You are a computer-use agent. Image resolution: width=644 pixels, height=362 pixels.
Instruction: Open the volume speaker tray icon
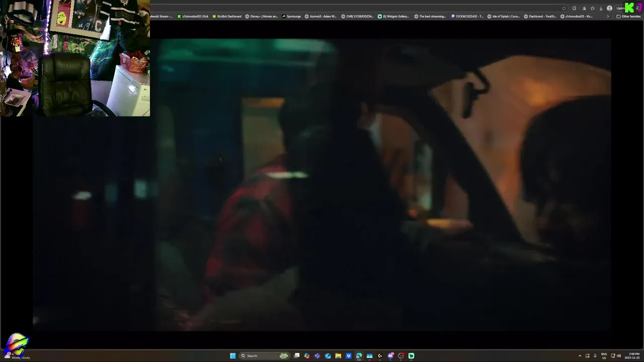click(619, 356)
